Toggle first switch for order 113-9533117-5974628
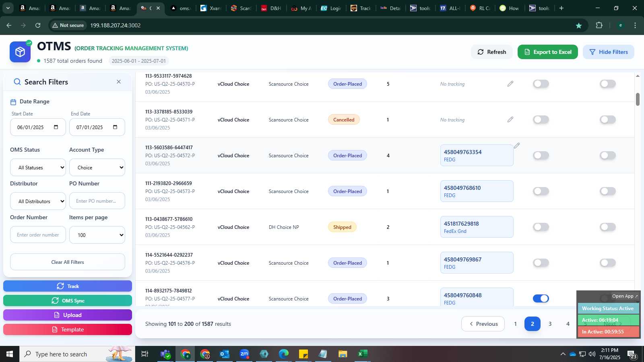 pyautogui.click(x=541, y=84)
